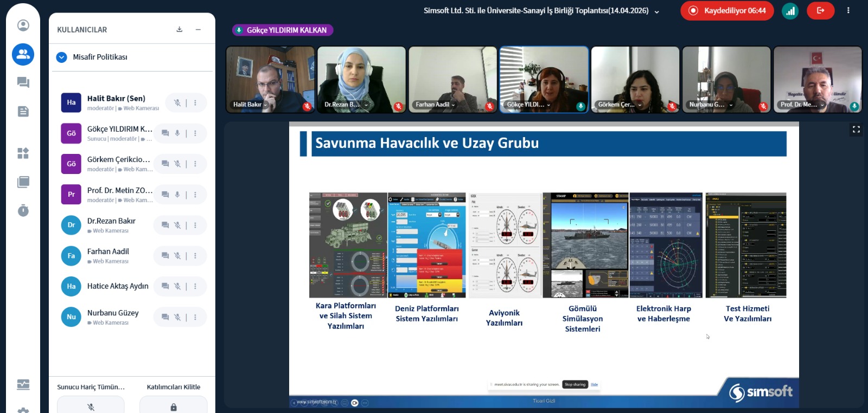Make the presentation fullscreen
Screen dimensions: 868x413
click(x=856, y=130)
